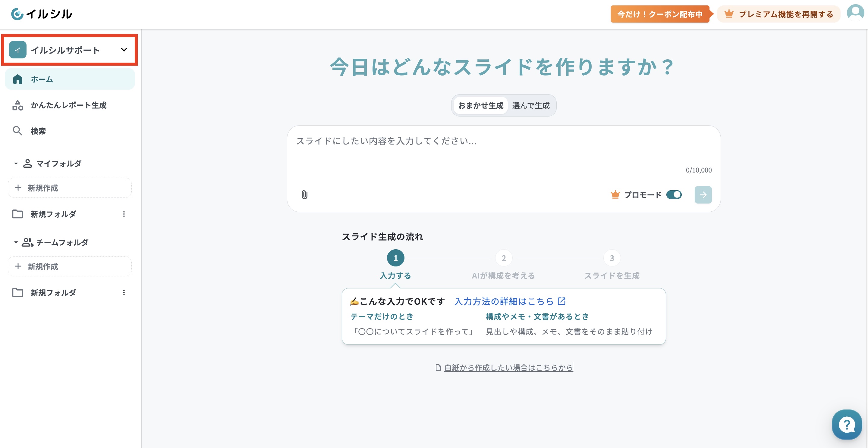
Task: Collapse the チームフォルダ section arrow
Action: click(x=15, y=242)
